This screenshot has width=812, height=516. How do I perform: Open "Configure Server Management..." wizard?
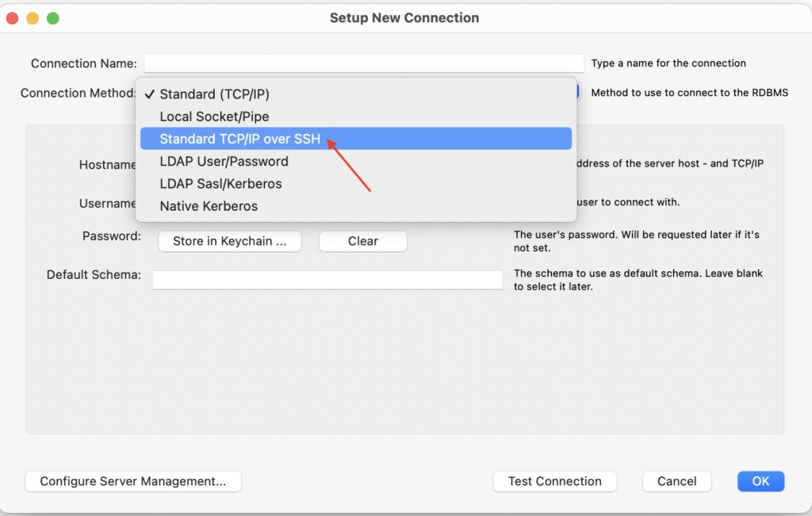point(132,481)
